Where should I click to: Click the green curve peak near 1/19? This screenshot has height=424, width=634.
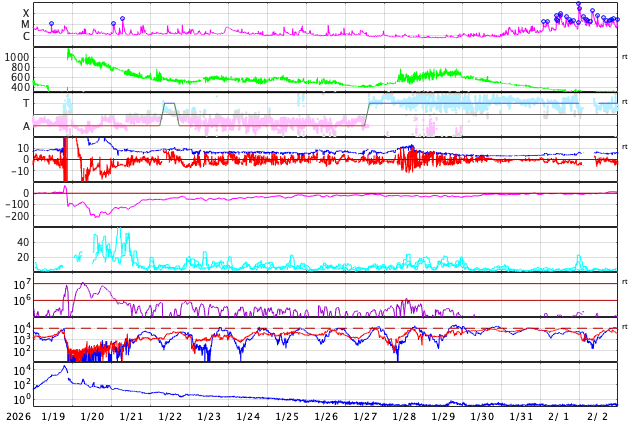[x=68, y=50]
